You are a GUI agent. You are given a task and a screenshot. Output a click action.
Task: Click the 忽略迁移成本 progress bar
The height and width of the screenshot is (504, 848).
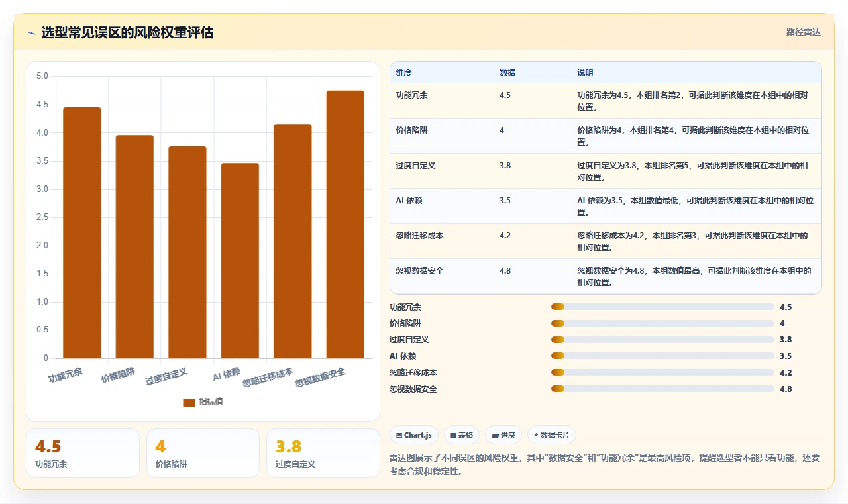[662, 373]
